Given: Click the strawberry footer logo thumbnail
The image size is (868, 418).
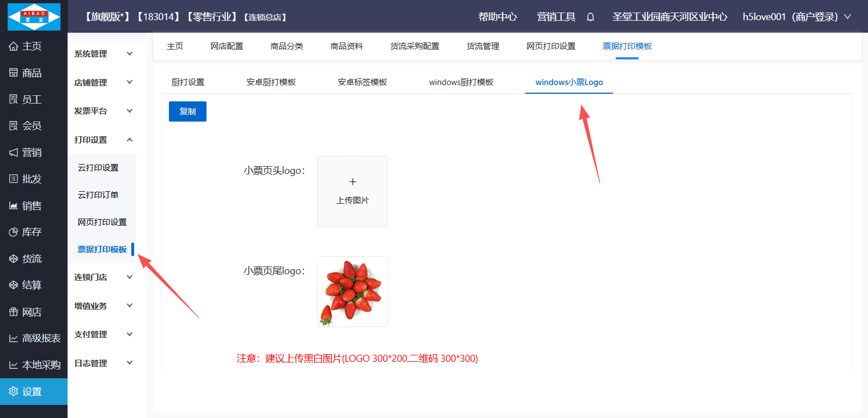Looking at the screenshot, I should [353, 292].
